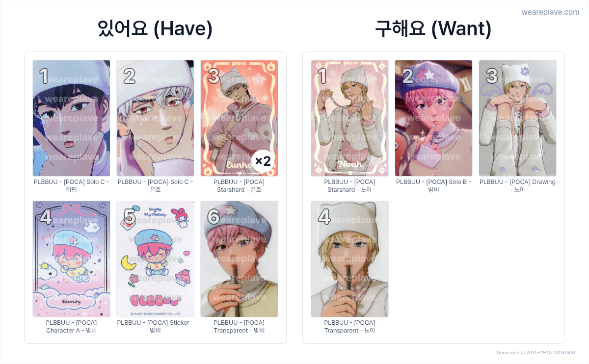
Task: Click the 있어요 (Have) heading
Action: 155,29
